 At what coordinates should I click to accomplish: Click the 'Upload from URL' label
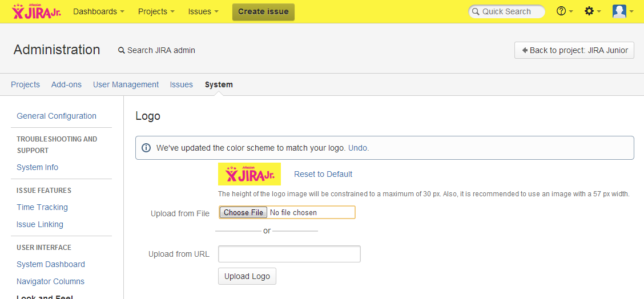[179, 254]
